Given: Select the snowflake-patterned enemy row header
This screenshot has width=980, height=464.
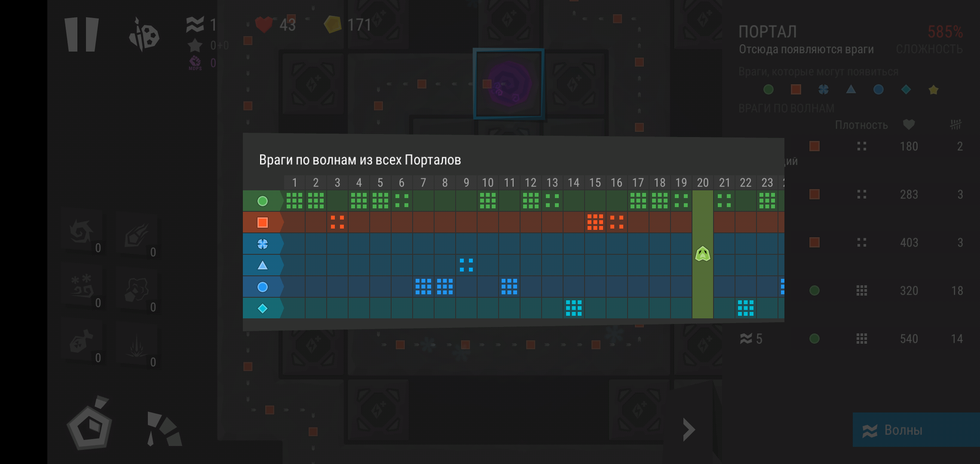Looking at the screenshot, I should pyautogui.click(x=263, y=244).
